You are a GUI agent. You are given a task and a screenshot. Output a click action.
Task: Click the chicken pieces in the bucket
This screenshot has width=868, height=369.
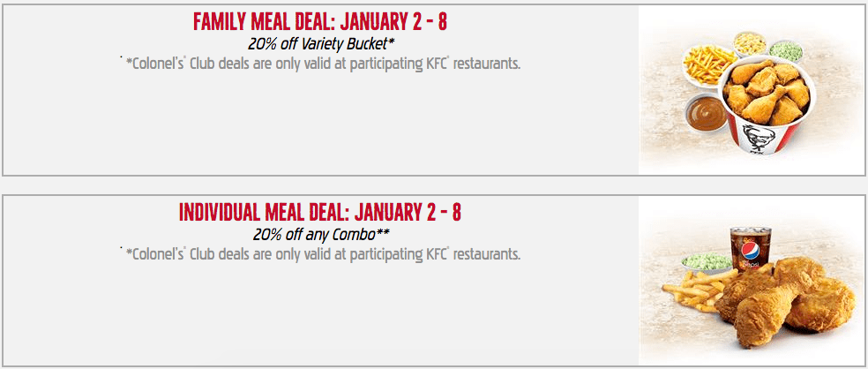click(x=767, y=92)
